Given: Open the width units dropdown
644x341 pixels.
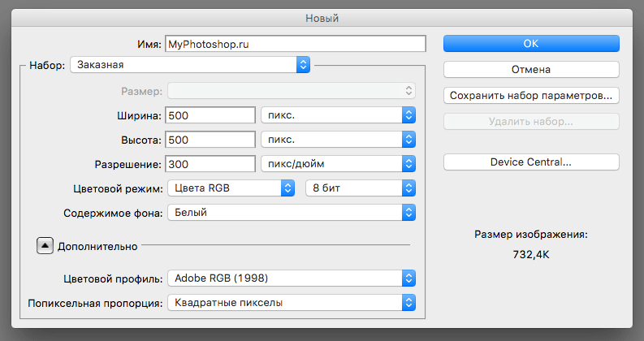Looking at the screenshot, I should pos(339,115).
